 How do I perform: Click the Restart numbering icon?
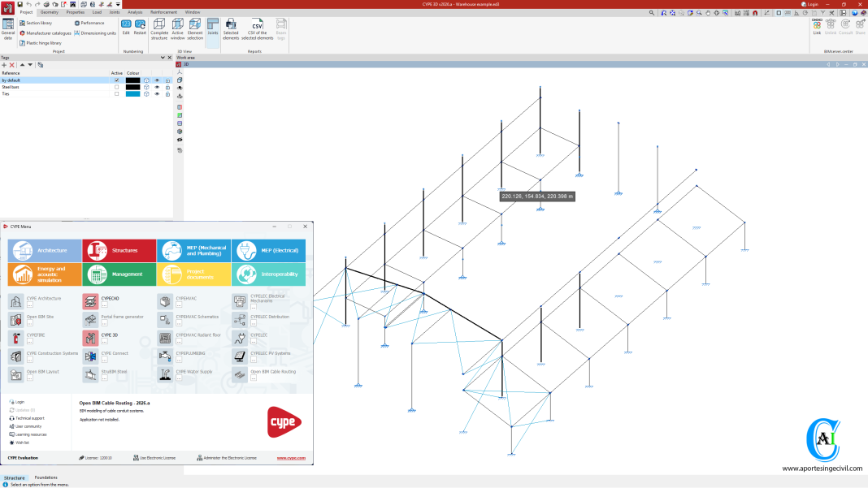[x=140, y=28]
